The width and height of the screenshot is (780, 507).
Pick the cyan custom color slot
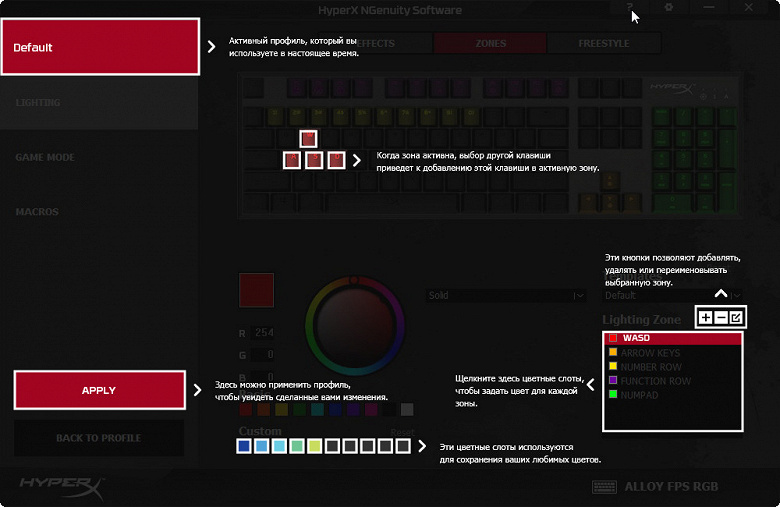click(x=279, y=446)
